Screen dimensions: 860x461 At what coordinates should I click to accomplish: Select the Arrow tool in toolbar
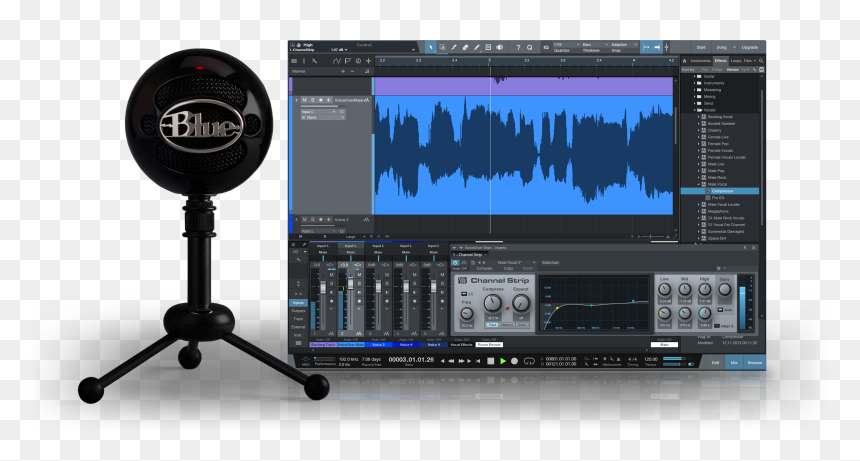(x=431, y=47)
